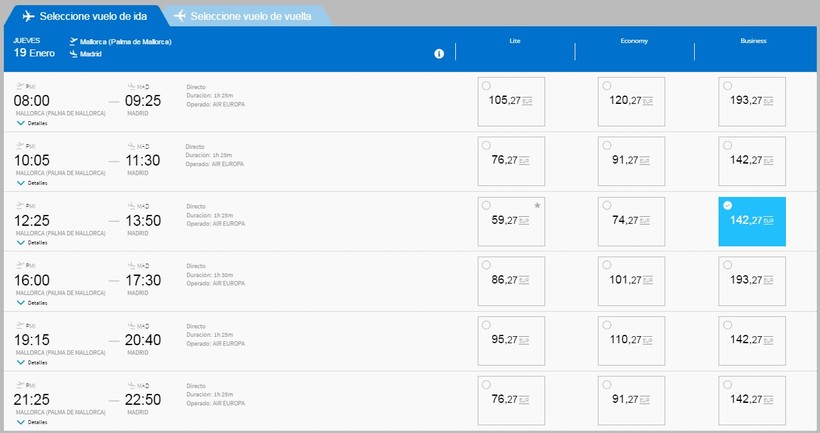Click the airplane icon in the ida tab
The image size is (820, 433).
coord(28,17)
